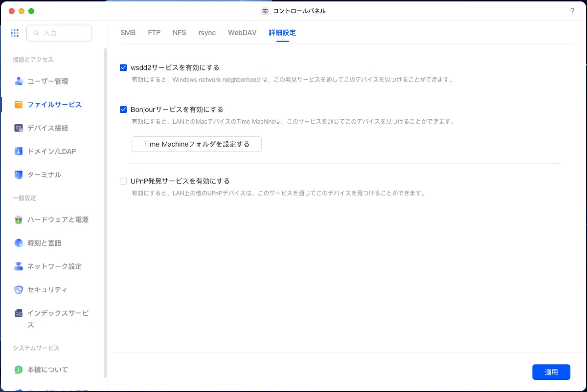Disable the wsdd2 service checkbox
Viewport: 587px width, 392px height.
(x=123, y=67)
